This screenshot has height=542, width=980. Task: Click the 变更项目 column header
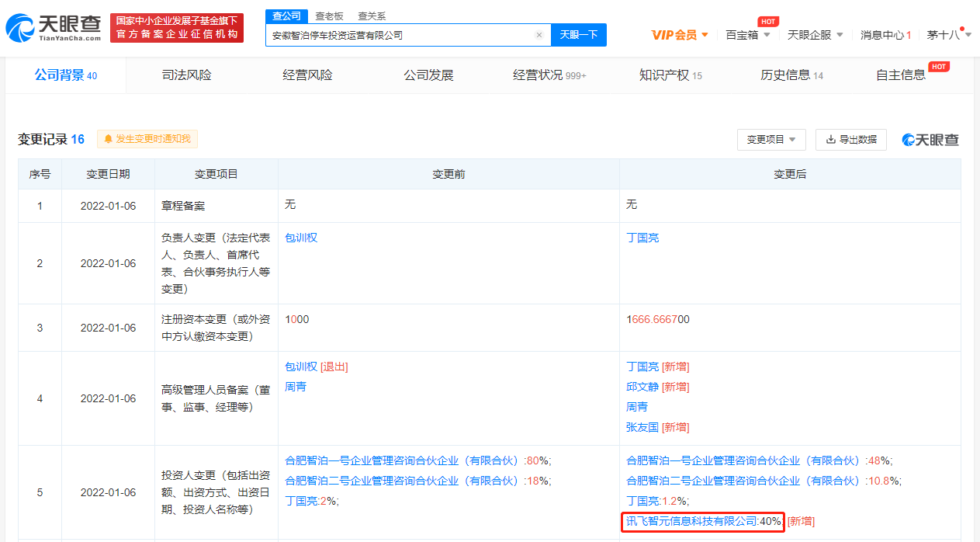216,174
